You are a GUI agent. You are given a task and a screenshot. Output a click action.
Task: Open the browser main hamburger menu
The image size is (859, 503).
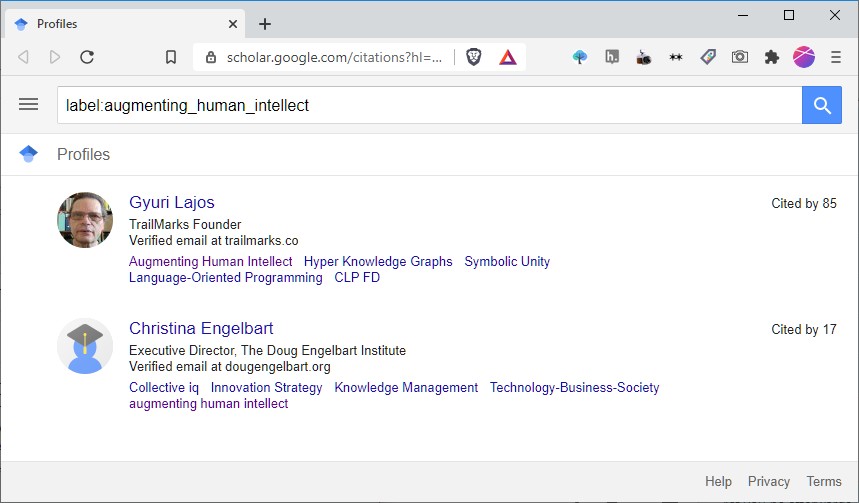point(836,57)
